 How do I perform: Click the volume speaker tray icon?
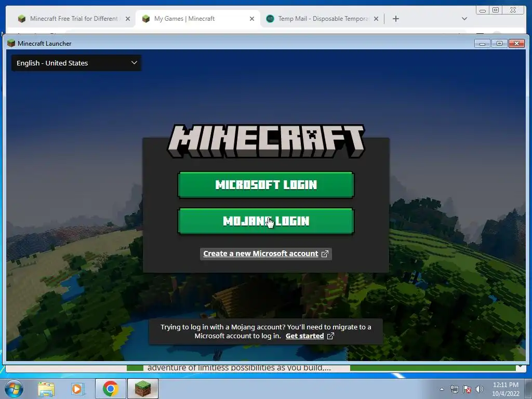[479, 389]
